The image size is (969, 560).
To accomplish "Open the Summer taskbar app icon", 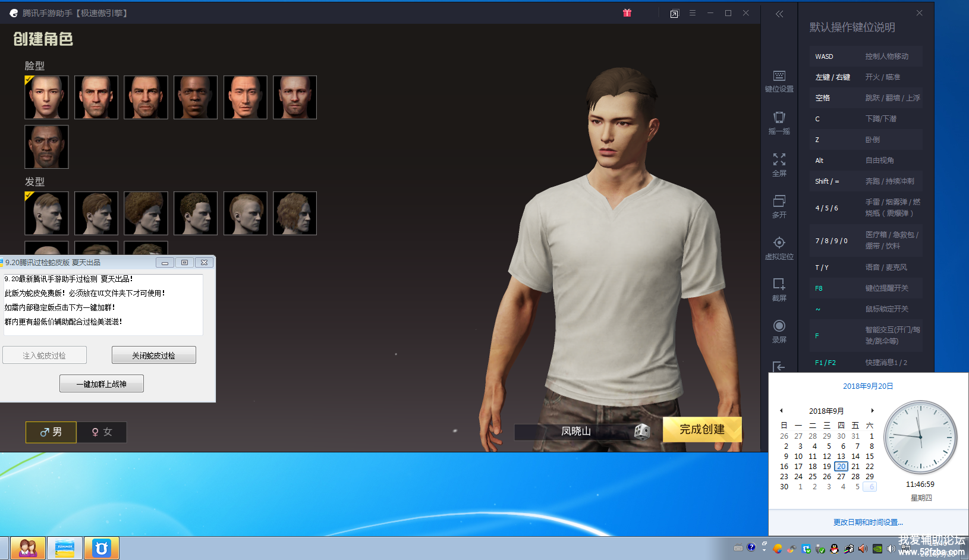I will coord(65,548).
